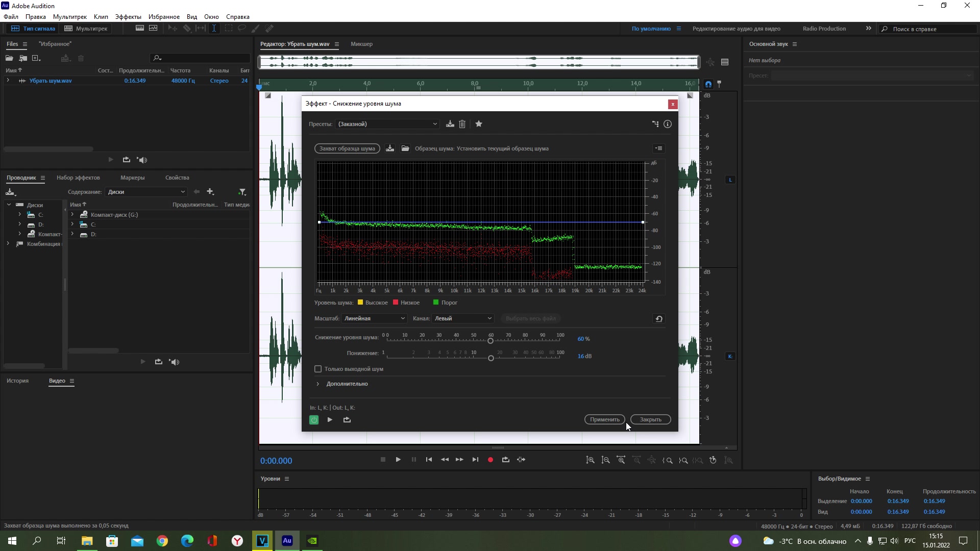Open the Избранное menu
Viewport: 980px width, 551px height.
click(164, 17)
